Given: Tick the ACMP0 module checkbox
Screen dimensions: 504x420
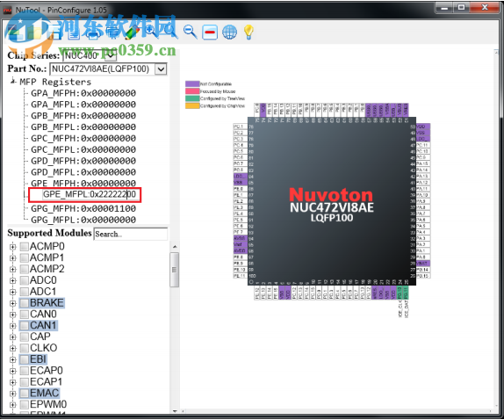Looking at the screenshot, I should (x=24, y=247).
